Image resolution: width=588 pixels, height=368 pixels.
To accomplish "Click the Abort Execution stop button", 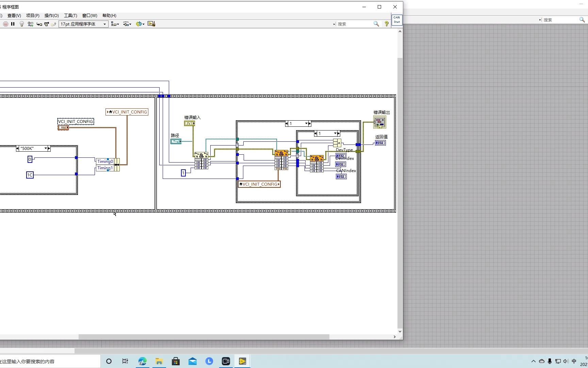I will coord(5,24).
